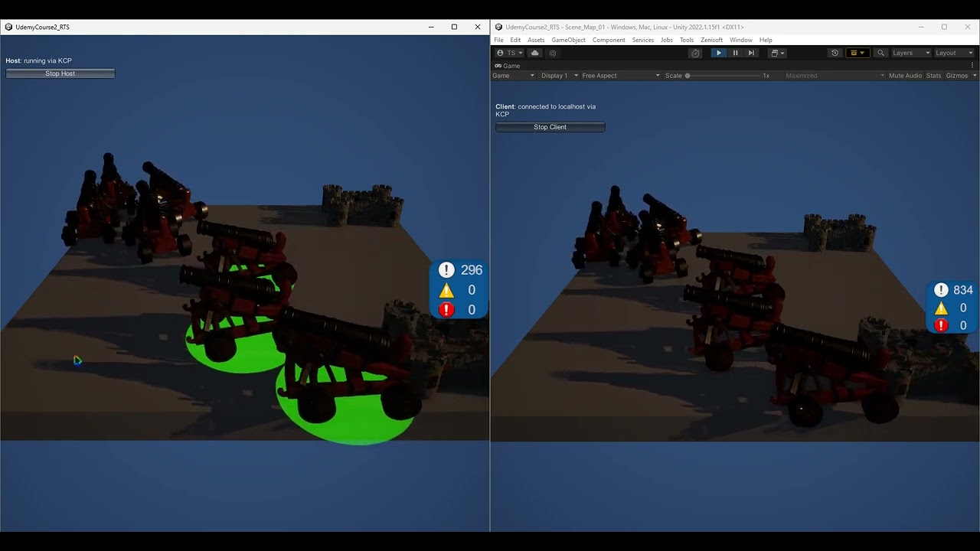This screenshot has width=980, height=551.
Task: Expand the Layers dropdown
Action: 911,53
